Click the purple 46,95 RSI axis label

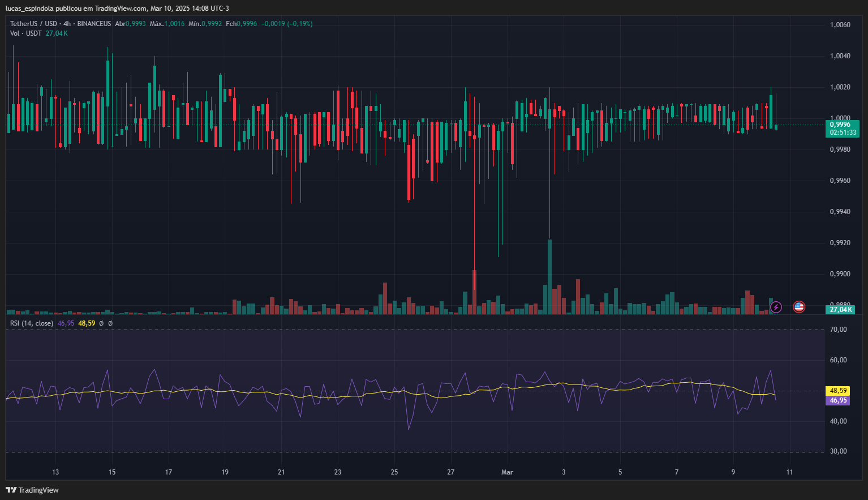pyautogui.click(x=838, y=400)
